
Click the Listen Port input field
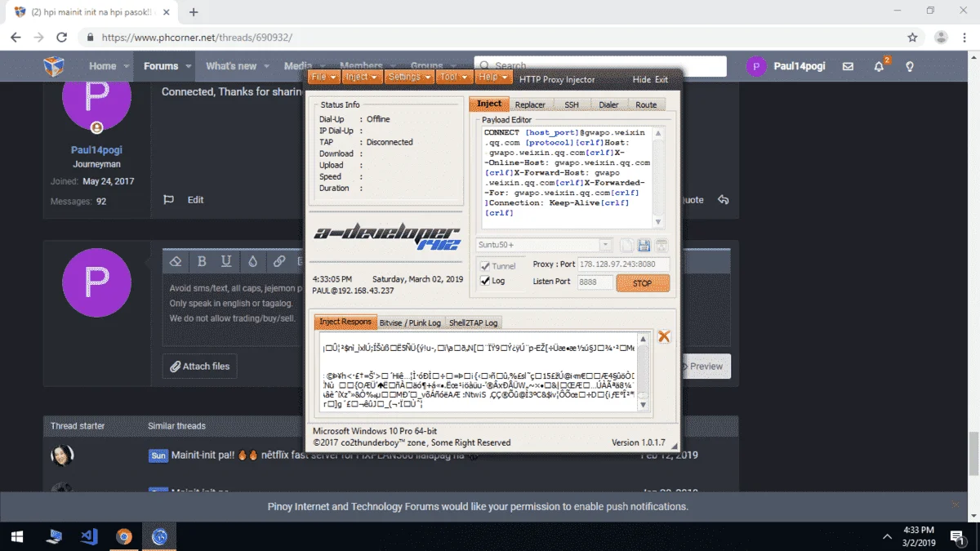point(594,282)
